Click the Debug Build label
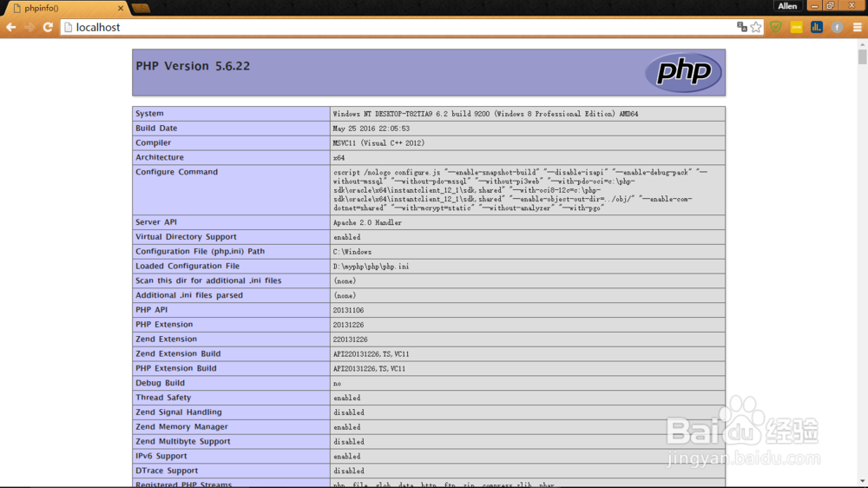This screenshot has width=868, height=488. 160,383
